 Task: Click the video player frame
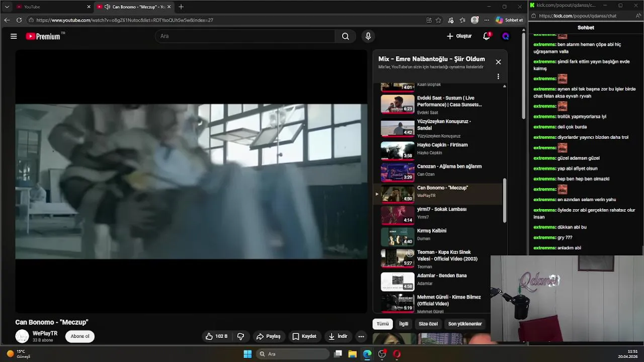(191, 182)
